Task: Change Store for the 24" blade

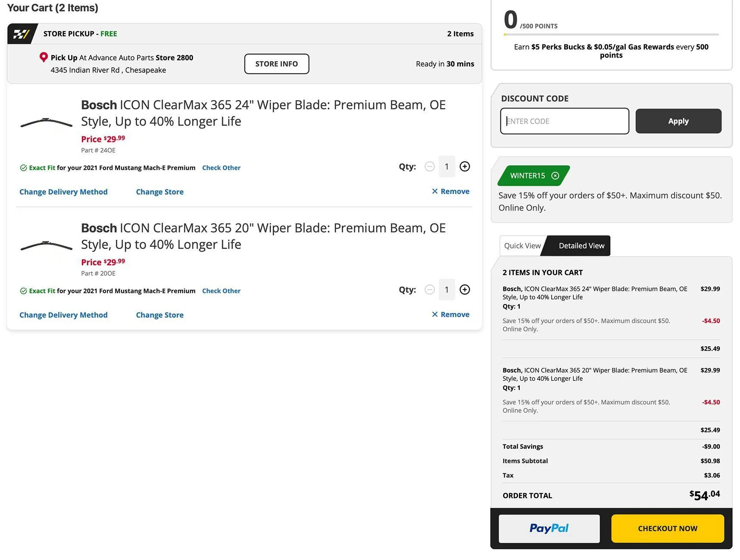Action: pos(160,192)
